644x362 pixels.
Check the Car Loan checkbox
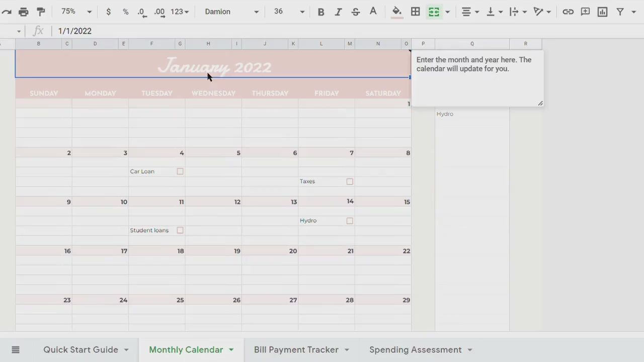click(180, 171)
